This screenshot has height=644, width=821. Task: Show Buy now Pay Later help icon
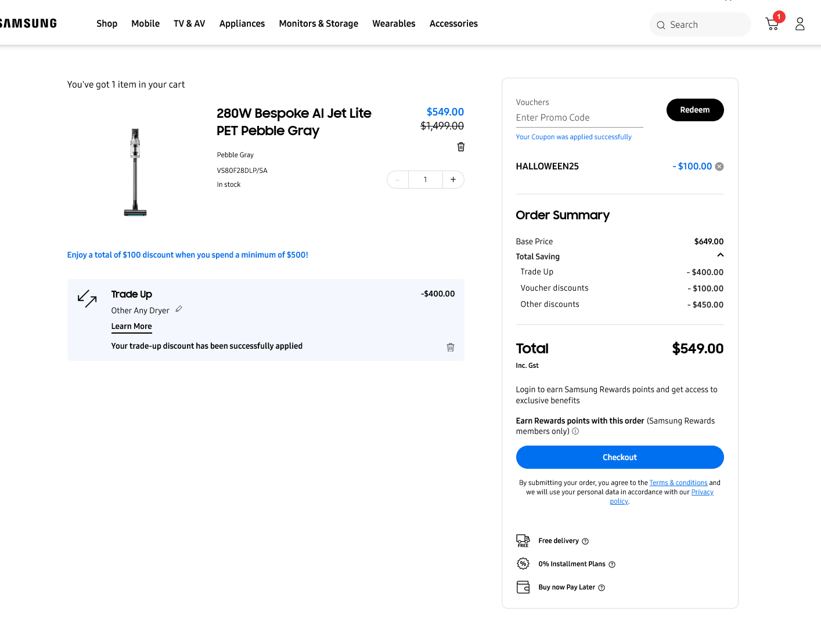pos(602,588)
